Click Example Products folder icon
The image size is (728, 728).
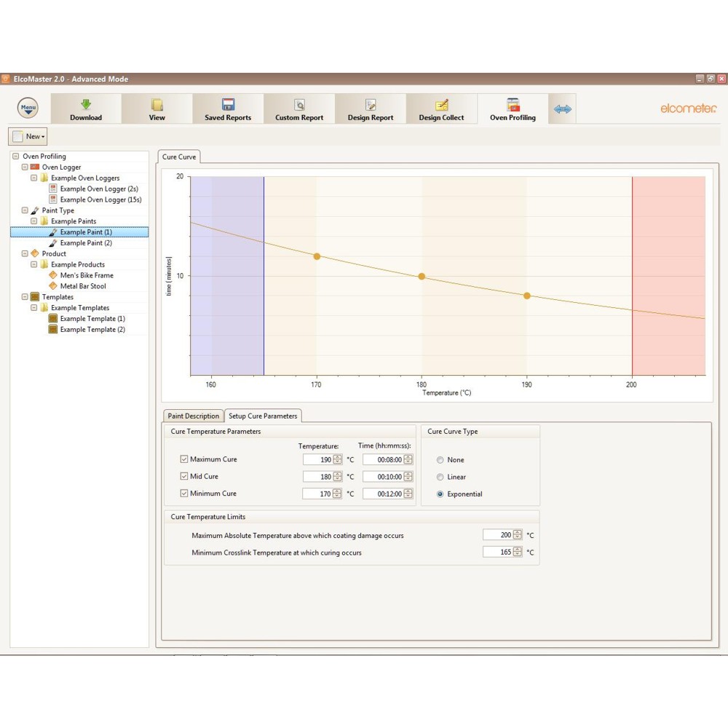[x=44, y=264]
